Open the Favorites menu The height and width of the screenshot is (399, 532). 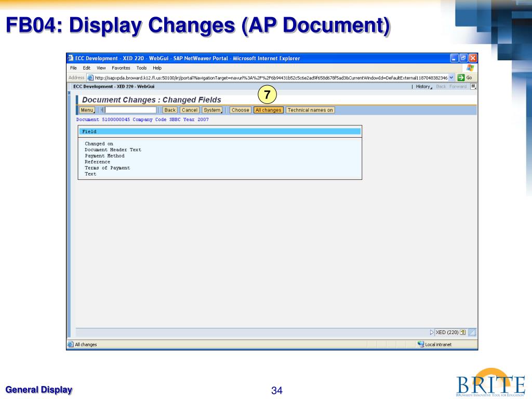point(121,68)
